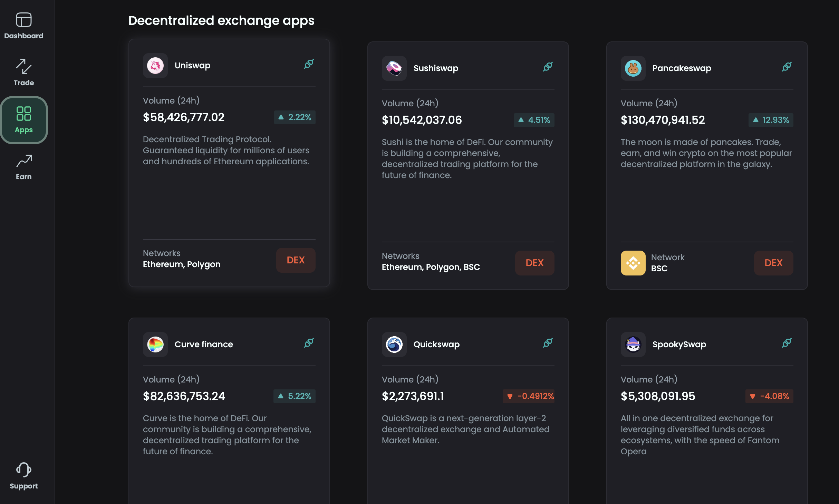Image resolution: width=839 pixels, height=504 pixels.
Task: Click the Sushiswap logo icon
Action: 394,68
